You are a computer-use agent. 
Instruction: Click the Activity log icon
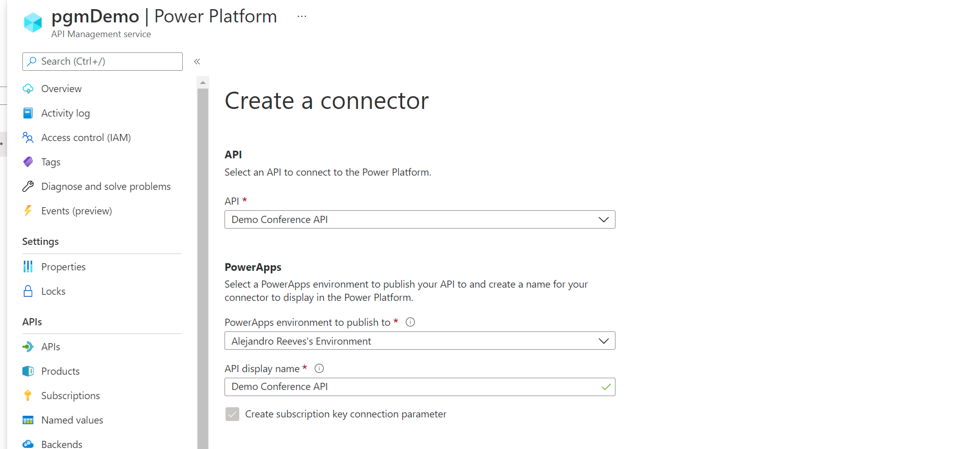28,113
